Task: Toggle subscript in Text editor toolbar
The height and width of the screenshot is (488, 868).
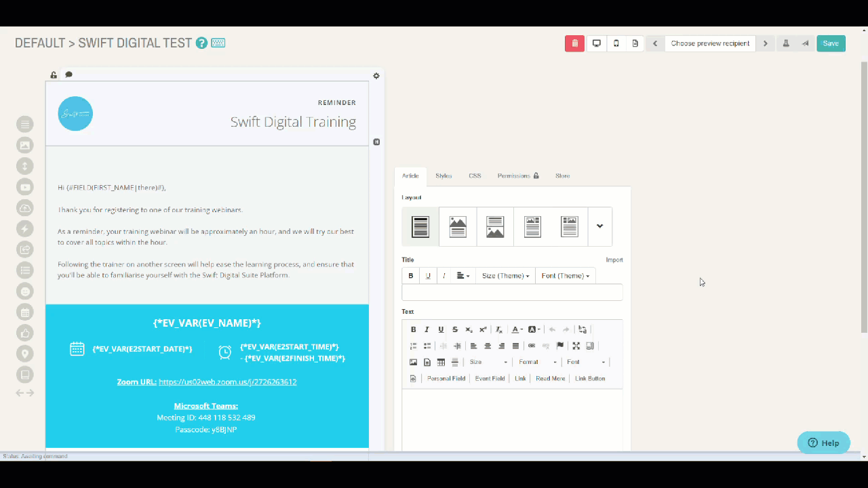Action: pos(469,329)
